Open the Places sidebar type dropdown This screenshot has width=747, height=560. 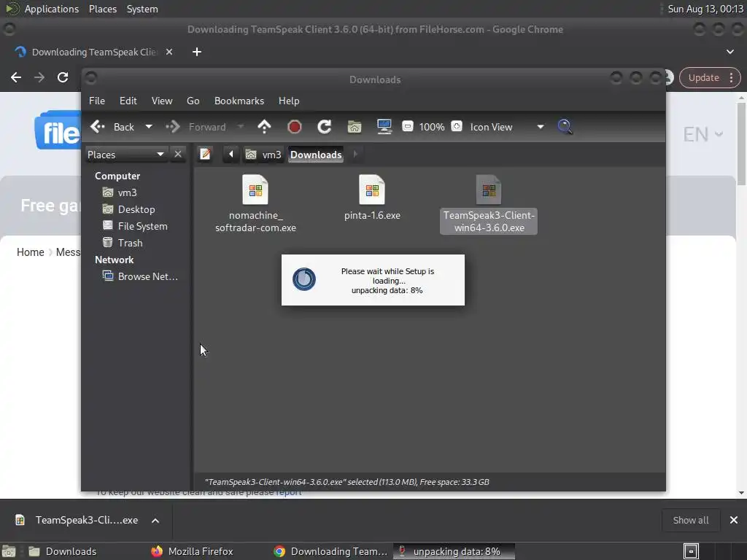[x=126, y=155]
